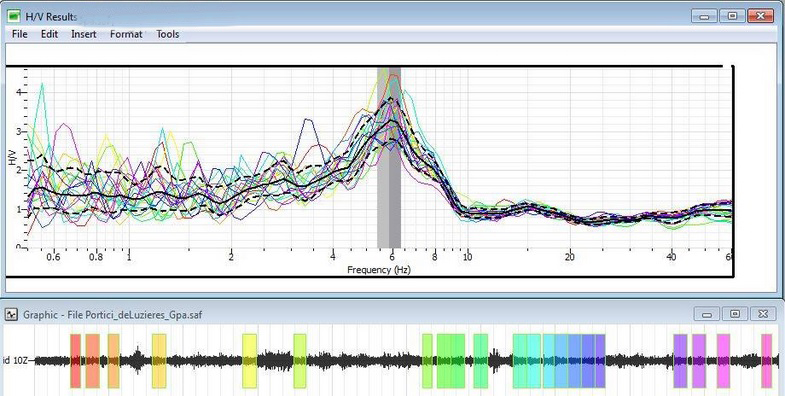
Task: Open the Insert menu
Action: [x=84, y=34]
